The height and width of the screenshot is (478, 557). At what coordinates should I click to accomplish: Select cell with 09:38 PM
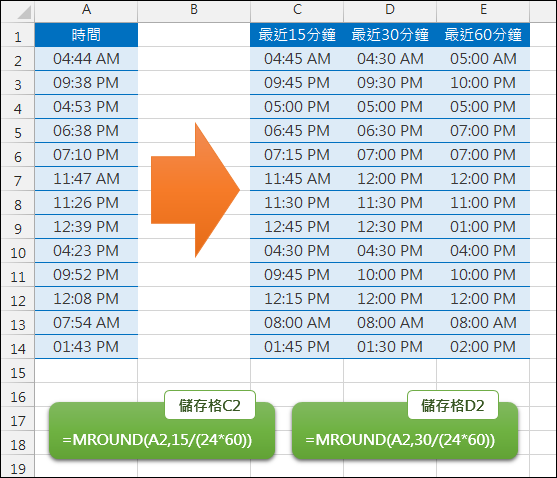click(86, 83)
